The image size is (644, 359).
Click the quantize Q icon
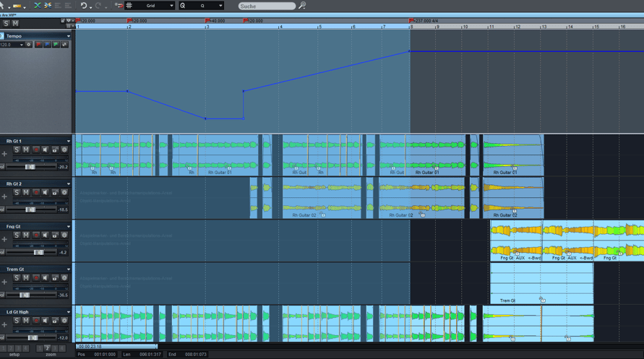click(x=183, y=6)
